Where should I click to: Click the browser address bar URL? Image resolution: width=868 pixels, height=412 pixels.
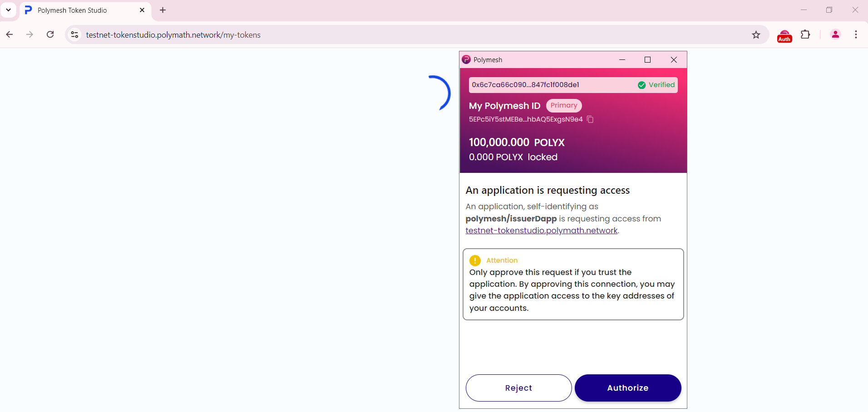173,35
